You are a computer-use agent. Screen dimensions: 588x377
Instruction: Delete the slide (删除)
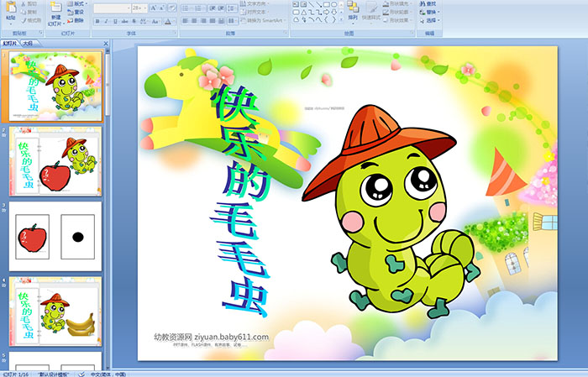(x=75, y=20)
